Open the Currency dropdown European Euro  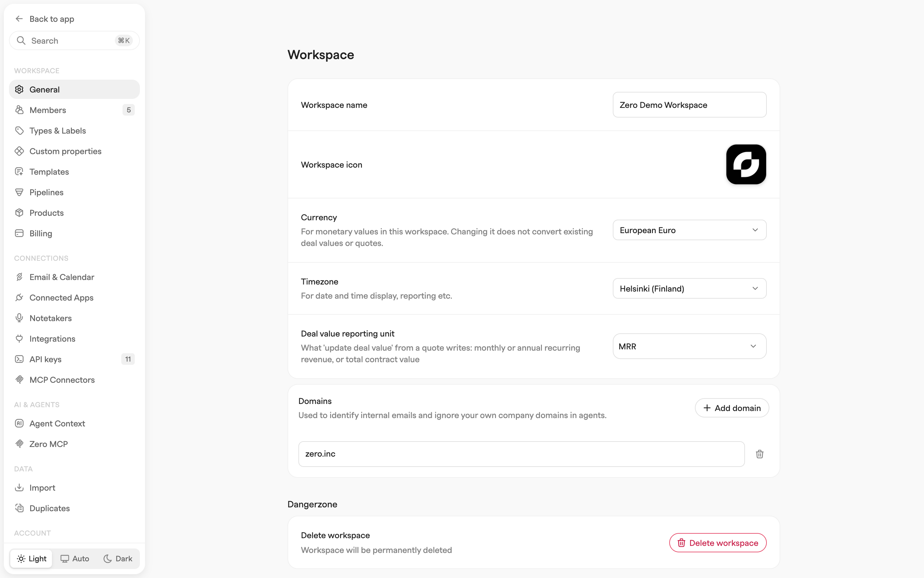[689, 230]
